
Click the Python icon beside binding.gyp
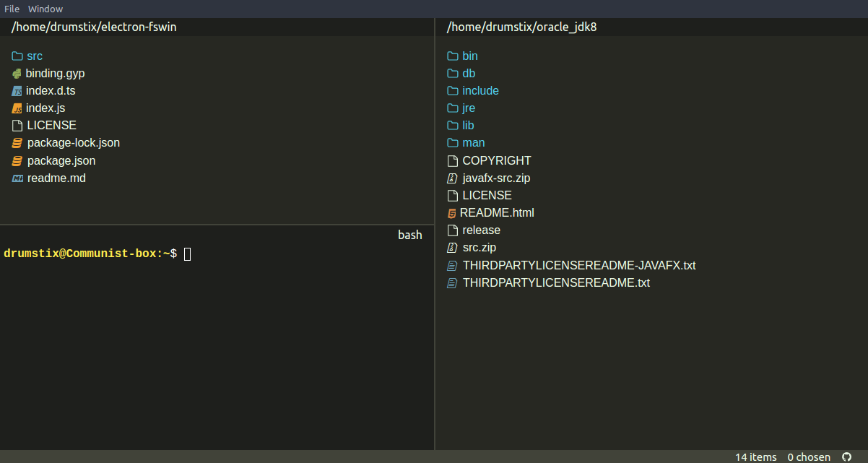17,73
